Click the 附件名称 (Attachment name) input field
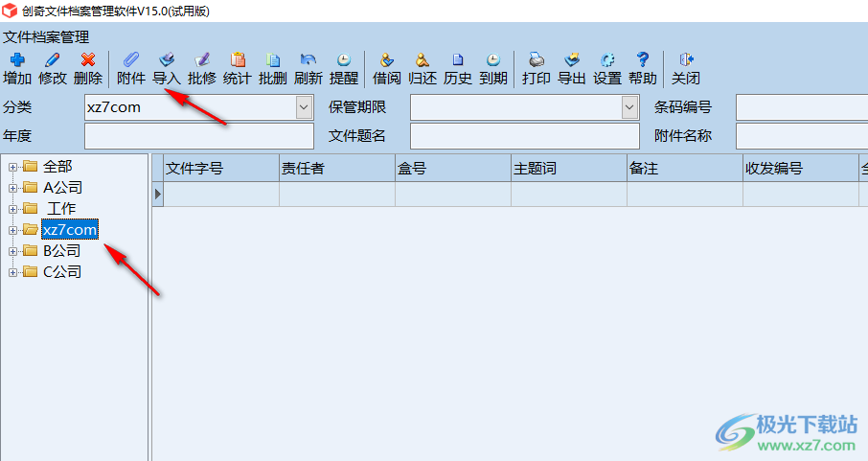Screen dimensions: 868x461 [x=802, y=136]
